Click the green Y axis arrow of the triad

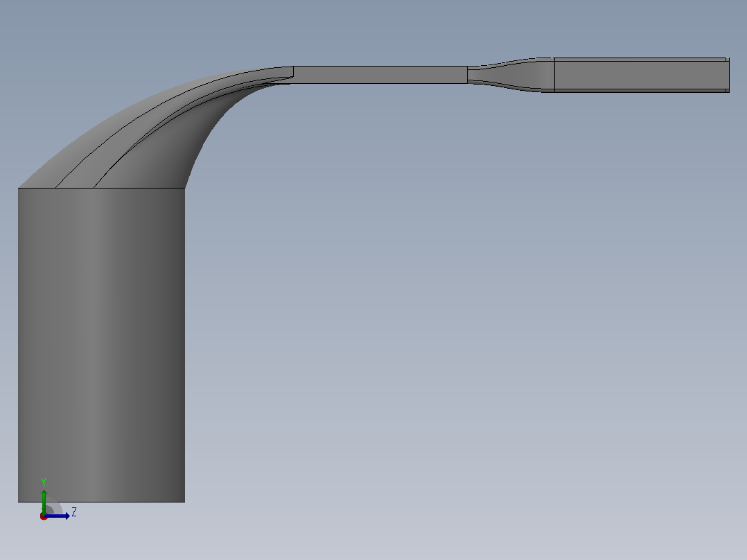click(44, 501)
